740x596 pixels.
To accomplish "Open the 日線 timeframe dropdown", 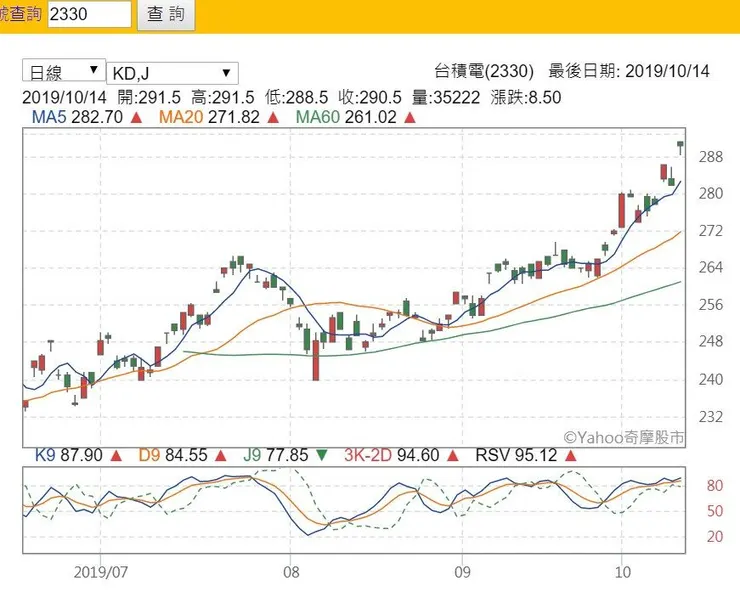I will tap(64, 71).
